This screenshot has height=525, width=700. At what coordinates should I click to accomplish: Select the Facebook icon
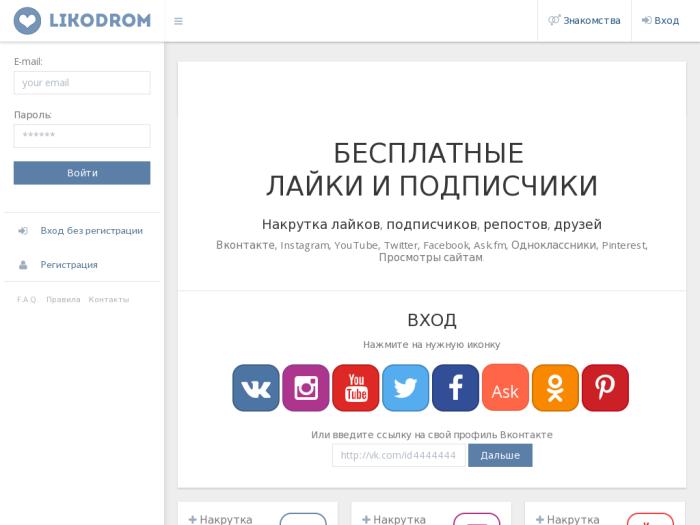455,388
